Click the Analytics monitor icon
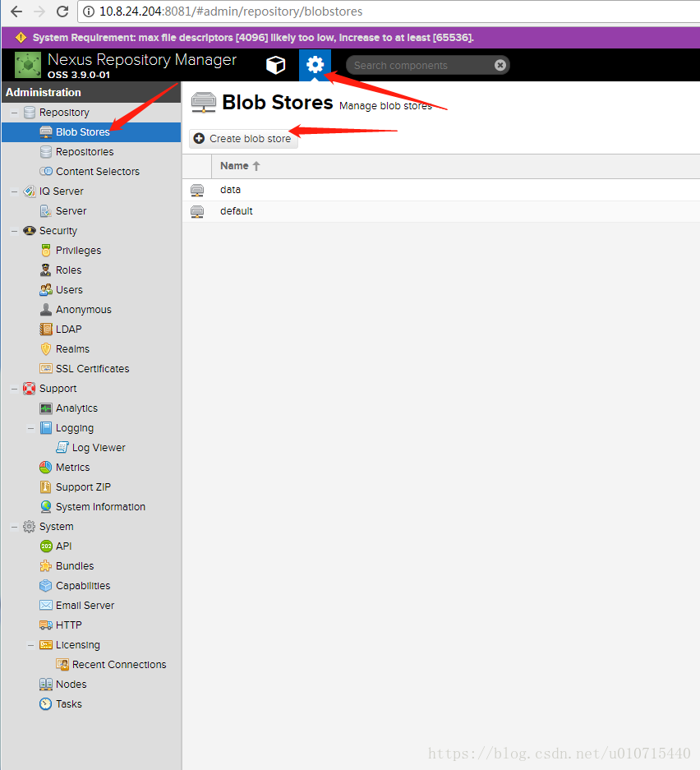 coord(46,408)
